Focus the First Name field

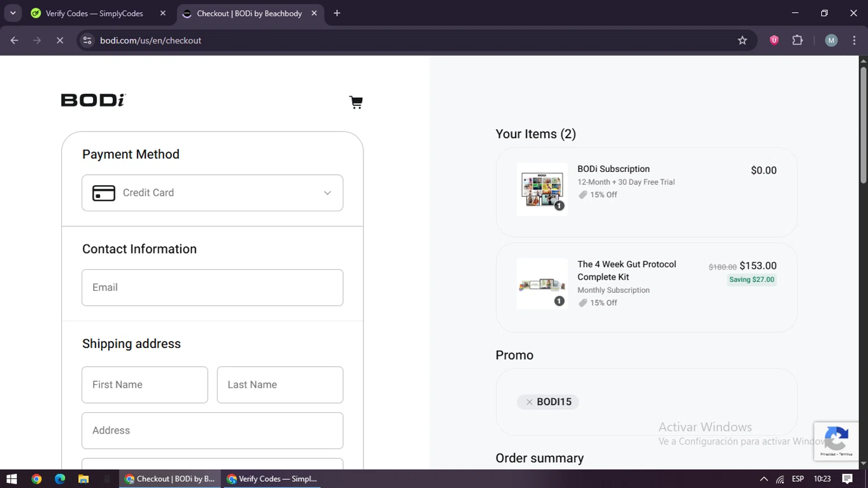tap(145, 385)
